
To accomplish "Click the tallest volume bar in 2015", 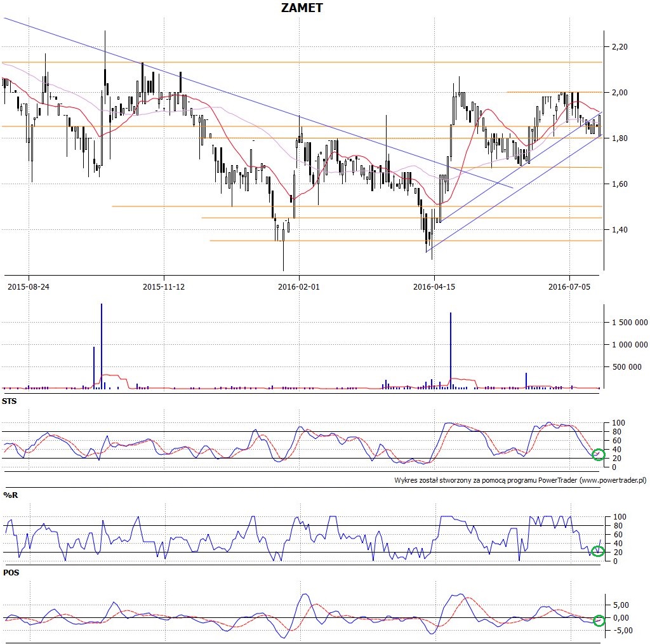I will tap(102, 346).
